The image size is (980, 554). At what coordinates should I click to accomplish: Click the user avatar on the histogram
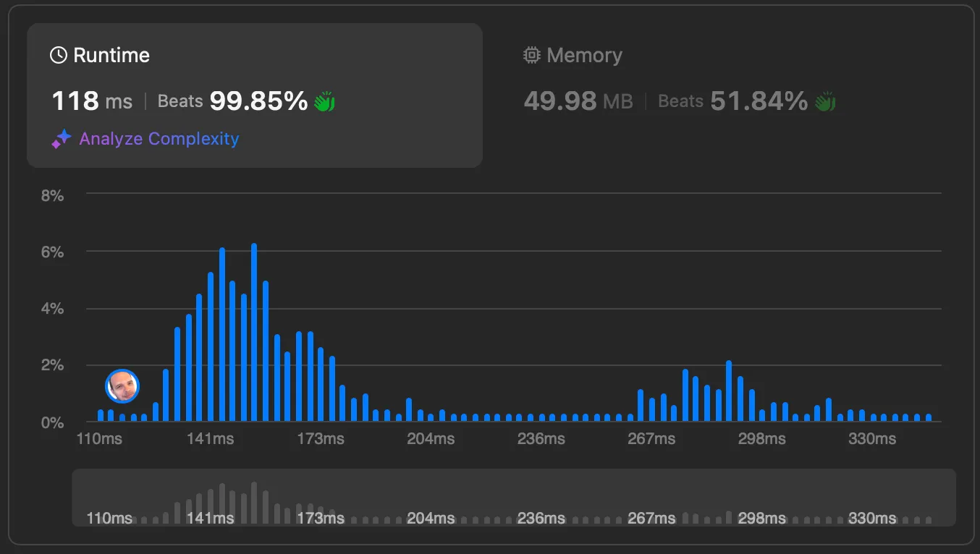pyautogui.click(x=122, y=387)
